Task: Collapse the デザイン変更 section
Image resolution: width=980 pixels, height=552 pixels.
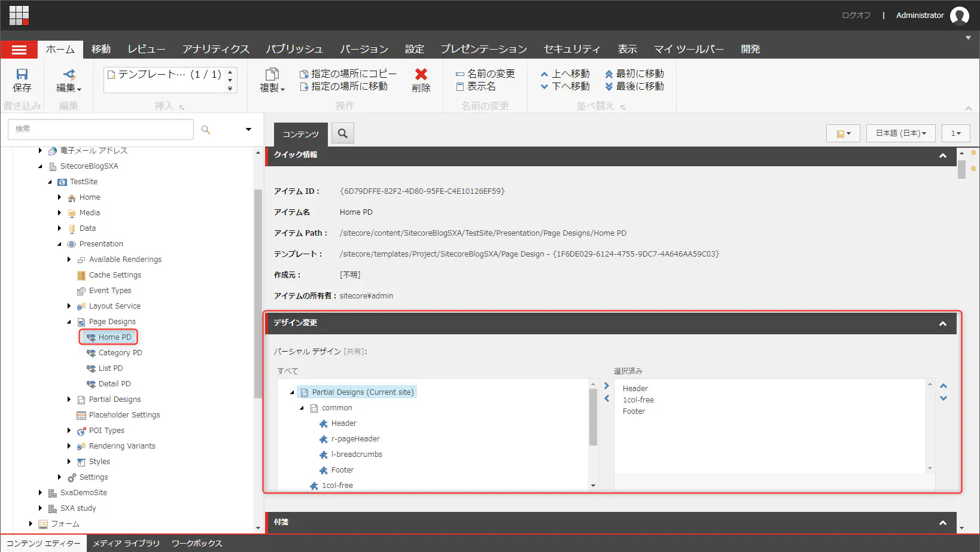Action: 943,324
